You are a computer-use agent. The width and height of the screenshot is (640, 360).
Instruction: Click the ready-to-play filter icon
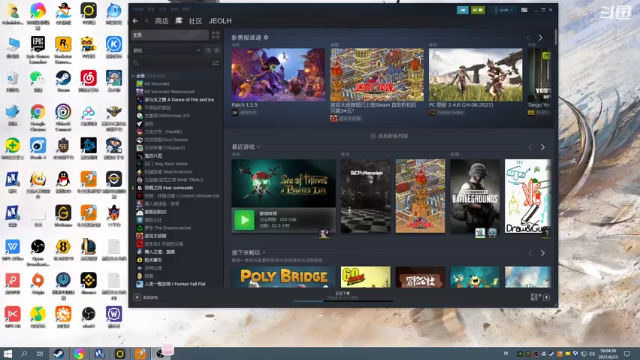click(217, 50)
